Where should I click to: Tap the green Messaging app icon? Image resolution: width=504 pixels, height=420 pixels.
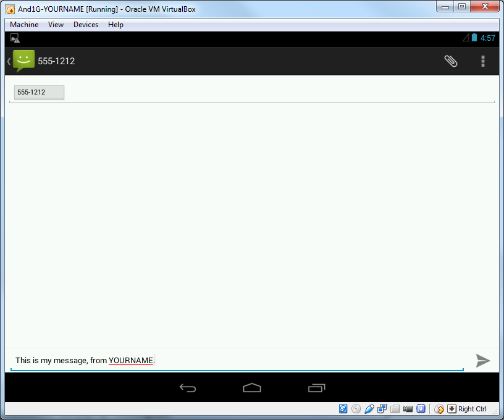coord(24,61)
